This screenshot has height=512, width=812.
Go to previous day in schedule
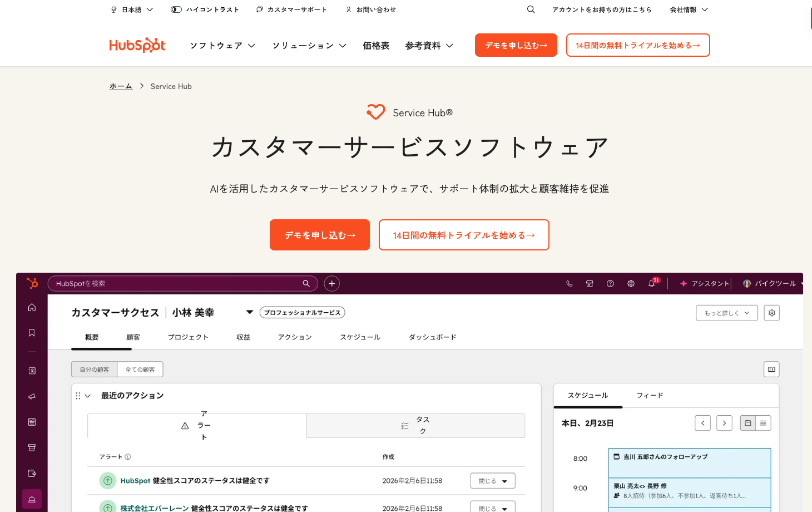[703, 423]
